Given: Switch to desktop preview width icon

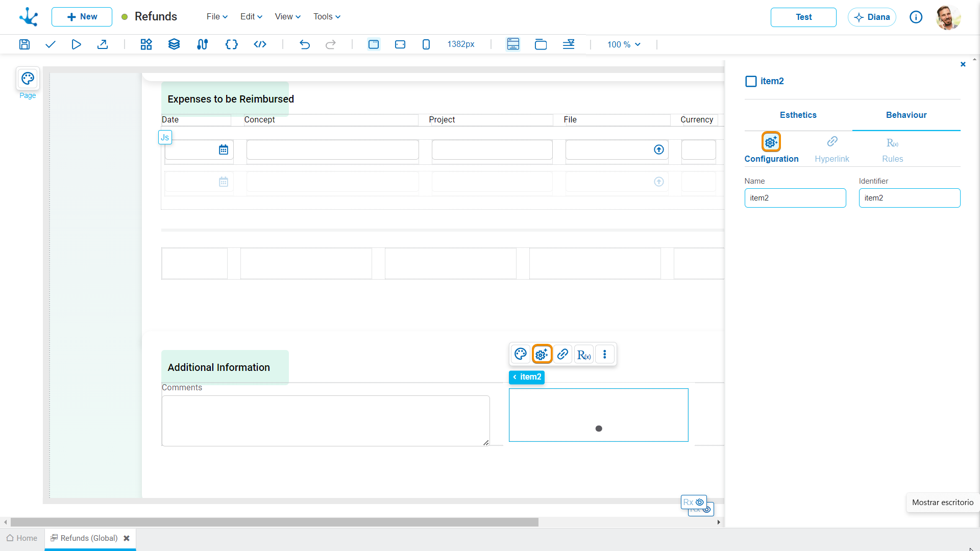Looking at the screenshot, I should pos(374,44).
